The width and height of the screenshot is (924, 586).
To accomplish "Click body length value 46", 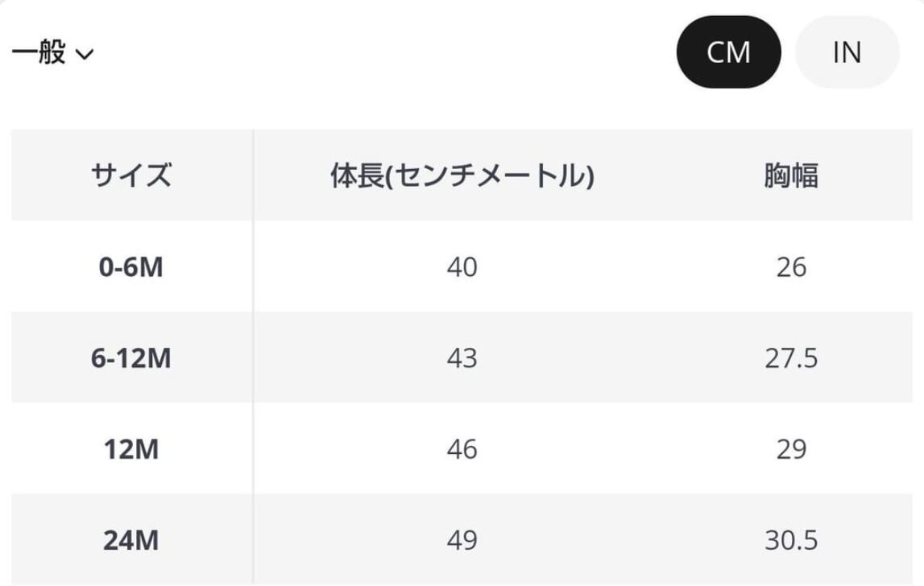I will [462, 449].
